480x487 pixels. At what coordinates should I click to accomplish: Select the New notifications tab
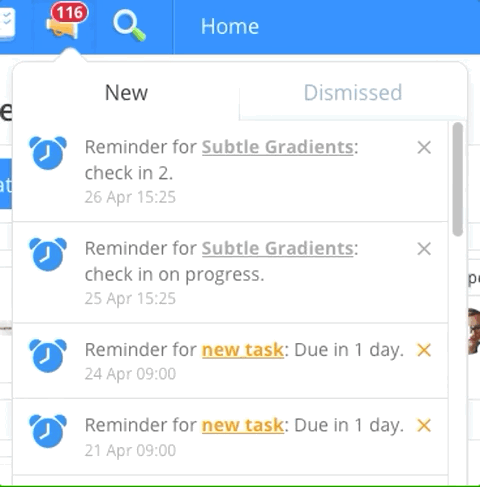[126, 92]
